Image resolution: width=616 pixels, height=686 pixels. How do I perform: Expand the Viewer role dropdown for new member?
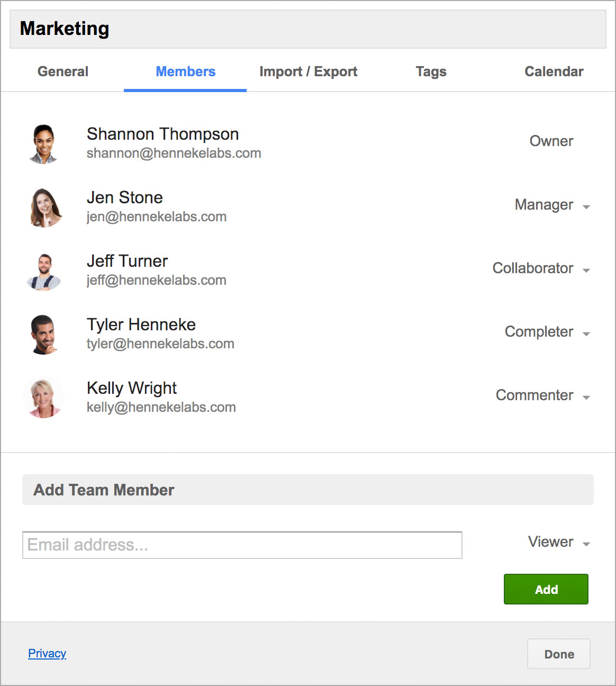[558, 543]
